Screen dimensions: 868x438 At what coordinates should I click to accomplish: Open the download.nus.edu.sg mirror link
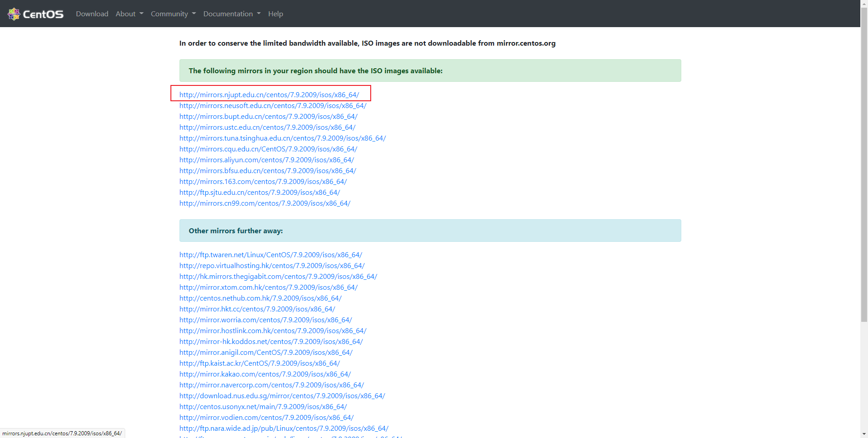coord(282,396)
